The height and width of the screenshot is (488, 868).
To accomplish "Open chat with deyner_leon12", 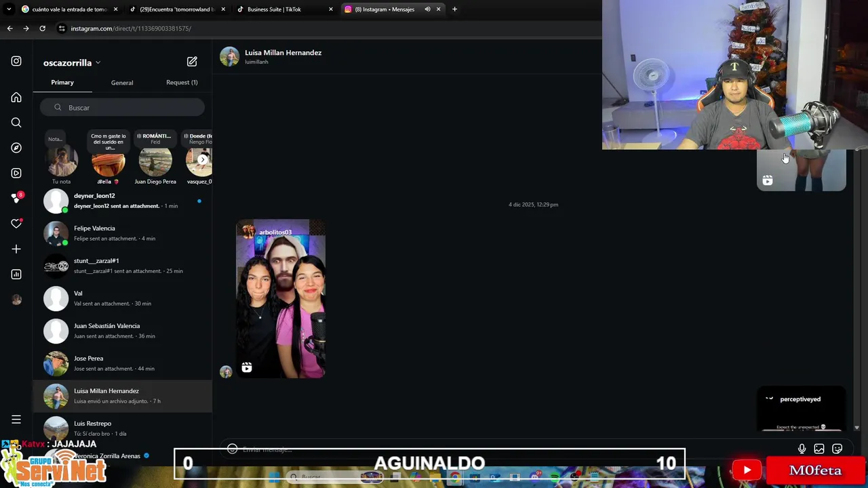I will pos(122,201).
